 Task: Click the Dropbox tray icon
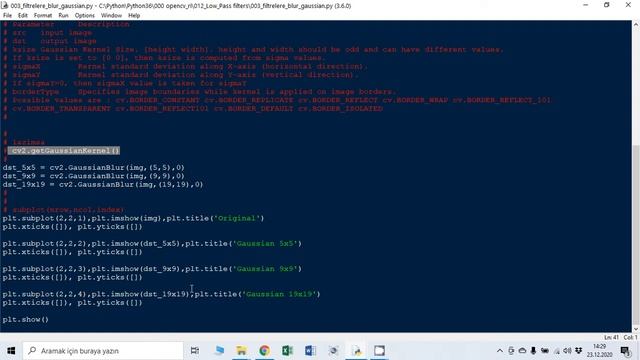(578, 351)
